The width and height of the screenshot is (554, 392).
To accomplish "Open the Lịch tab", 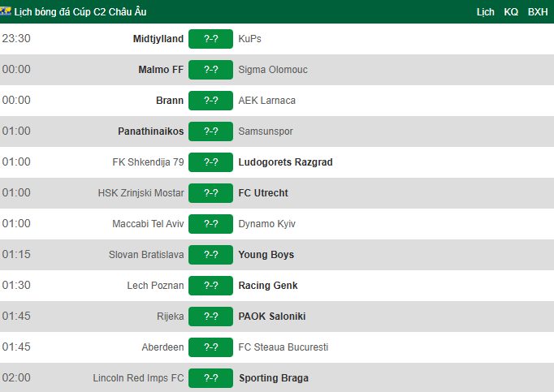I will coord(486,12).
